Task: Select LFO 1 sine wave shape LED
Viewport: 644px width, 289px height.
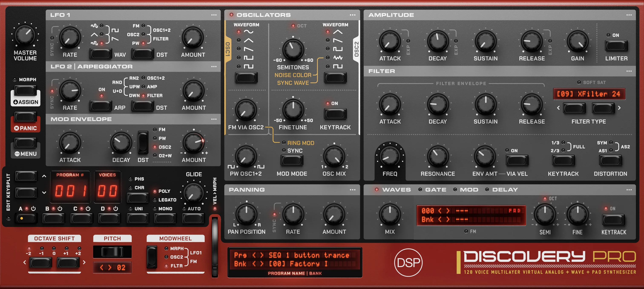Action: (x=102, y=26)
